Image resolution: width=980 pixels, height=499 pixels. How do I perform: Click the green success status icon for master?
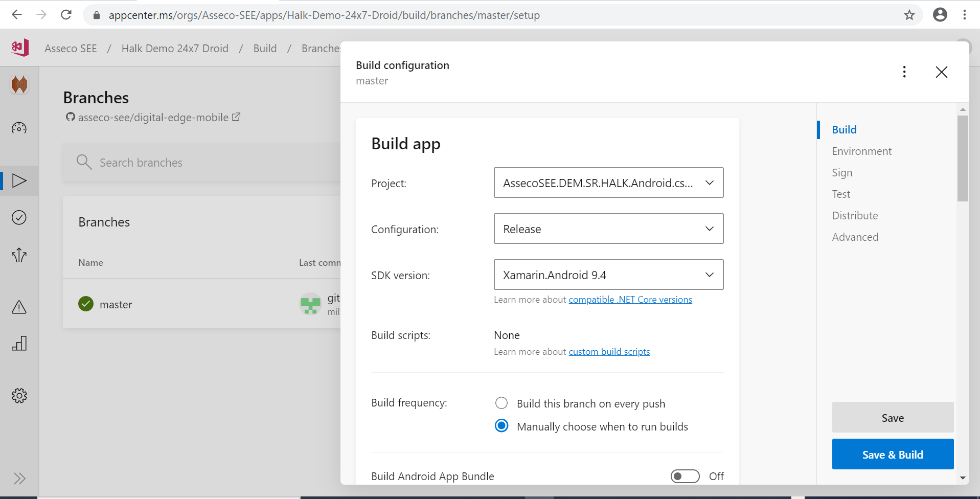86,304
